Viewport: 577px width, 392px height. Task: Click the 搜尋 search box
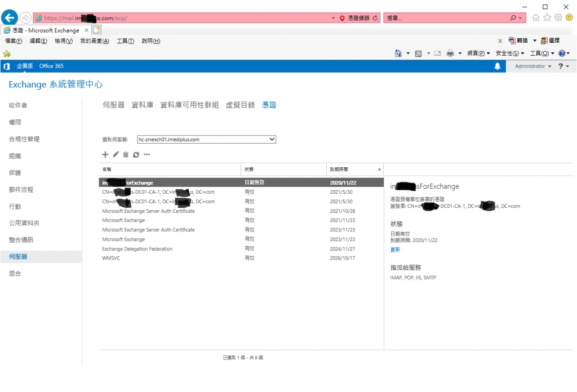click(445, 18)
